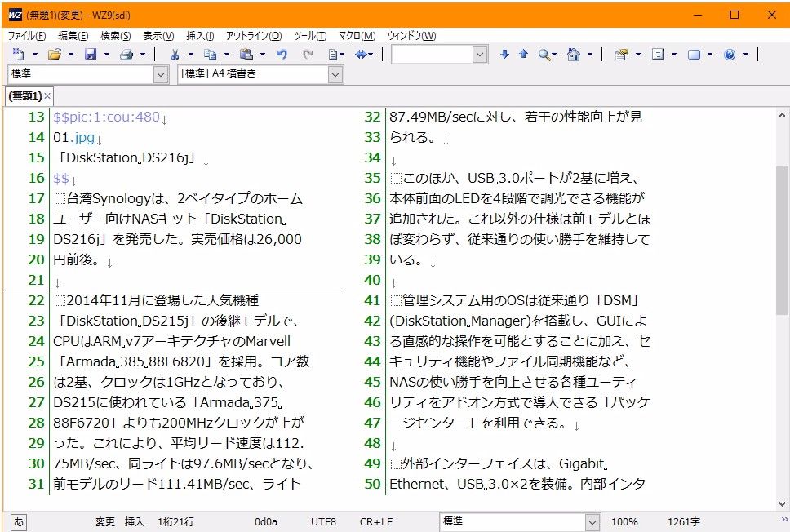Open help using the question mark icon
The height and width of the screenshot is (532, 790).
[x=729, y=54]
